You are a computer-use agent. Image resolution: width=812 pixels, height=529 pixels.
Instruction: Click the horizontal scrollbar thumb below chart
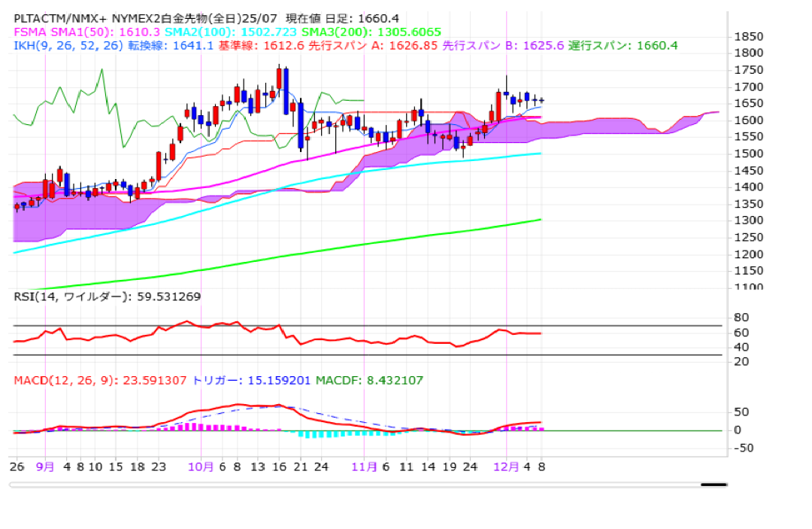(713, 485)
